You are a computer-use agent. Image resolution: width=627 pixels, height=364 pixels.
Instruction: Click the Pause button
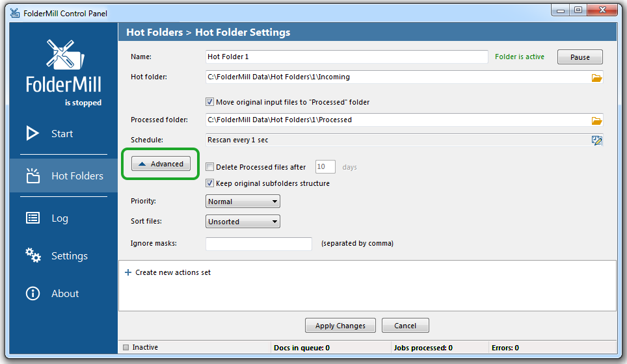580,57
